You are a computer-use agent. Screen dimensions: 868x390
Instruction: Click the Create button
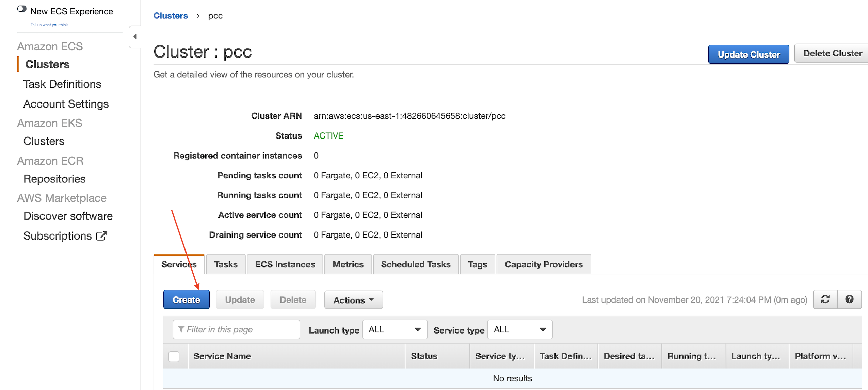tap(186, 299)
